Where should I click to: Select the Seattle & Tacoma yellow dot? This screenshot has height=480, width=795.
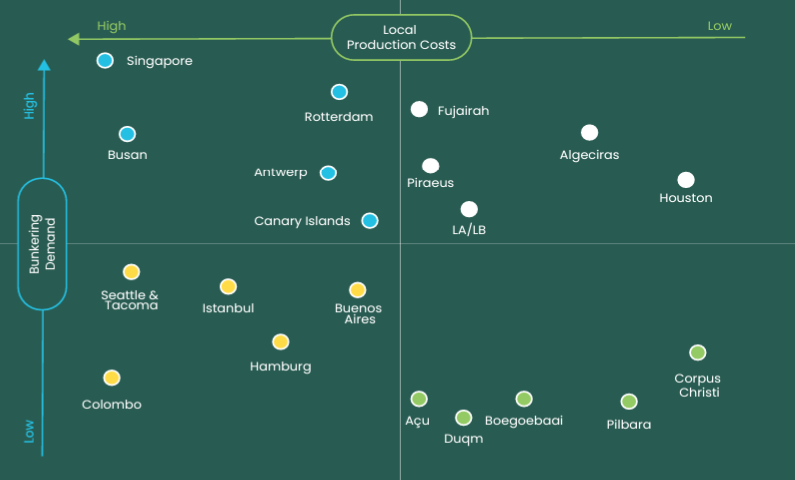pyautogui.click(x=131, y=272)
